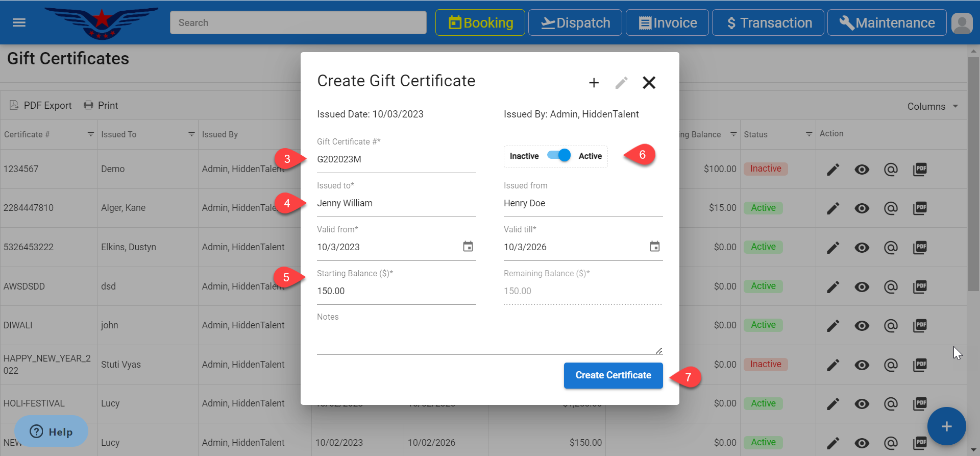980x456 pixels.
Task: Toggle the Inactive/Active status switch
Action: click(558, 155)
